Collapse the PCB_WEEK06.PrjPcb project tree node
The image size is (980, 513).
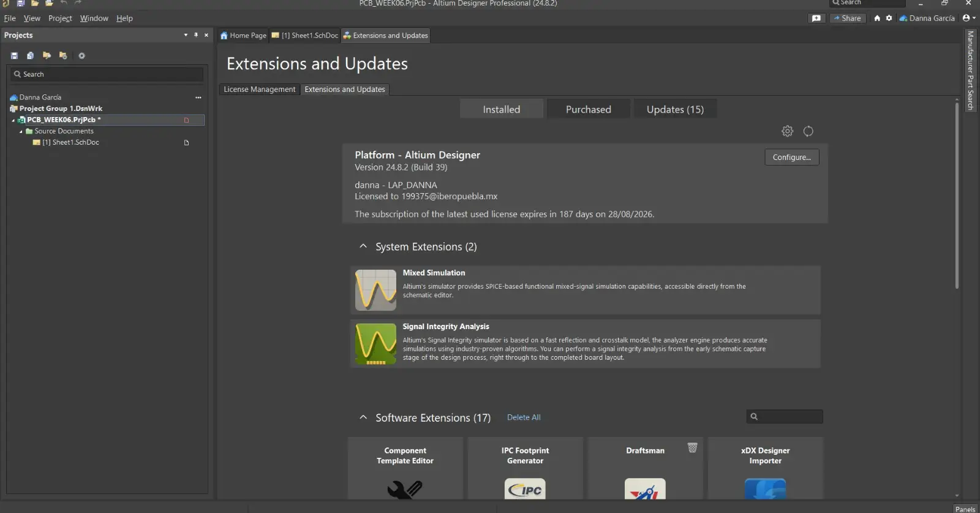coord(13,120)
